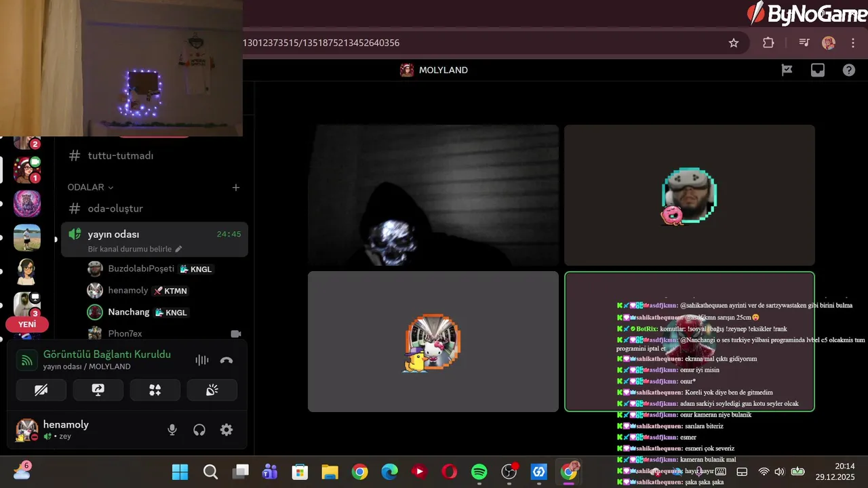Open activities launcher in voice panel
The image size is (868, 488).
(x=155, y=390)
